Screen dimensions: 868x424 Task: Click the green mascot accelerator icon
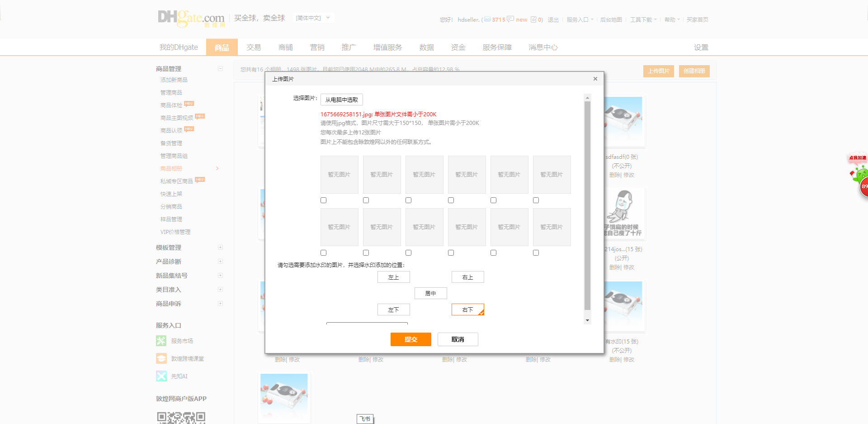click(859, 174)
